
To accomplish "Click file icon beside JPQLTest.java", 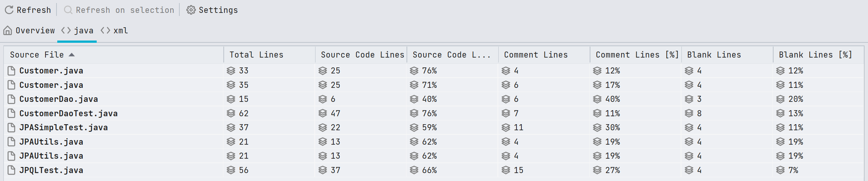I will pyautogui.click(x=12, y=170).
